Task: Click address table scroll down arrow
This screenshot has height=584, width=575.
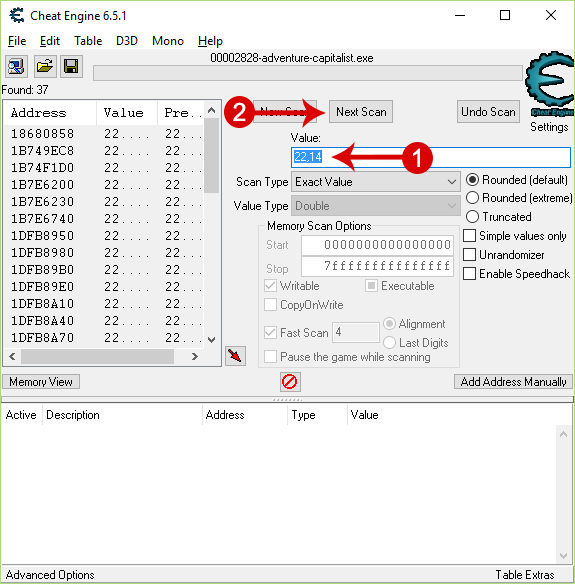Action: point(563,556)
